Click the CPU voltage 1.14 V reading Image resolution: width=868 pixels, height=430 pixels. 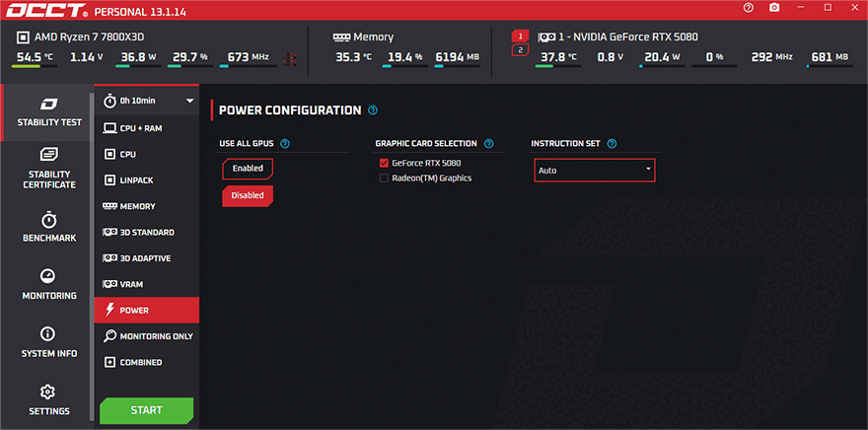(87, 56)
